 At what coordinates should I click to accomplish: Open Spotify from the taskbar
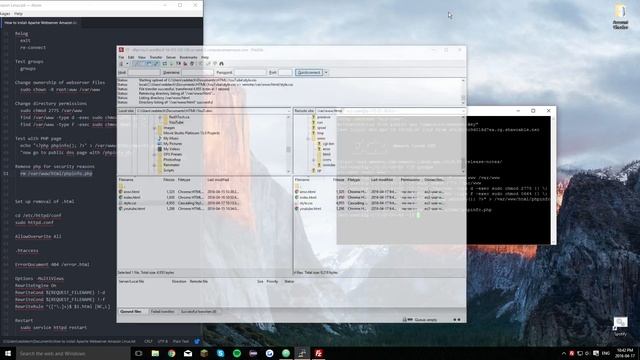point(237,353)
